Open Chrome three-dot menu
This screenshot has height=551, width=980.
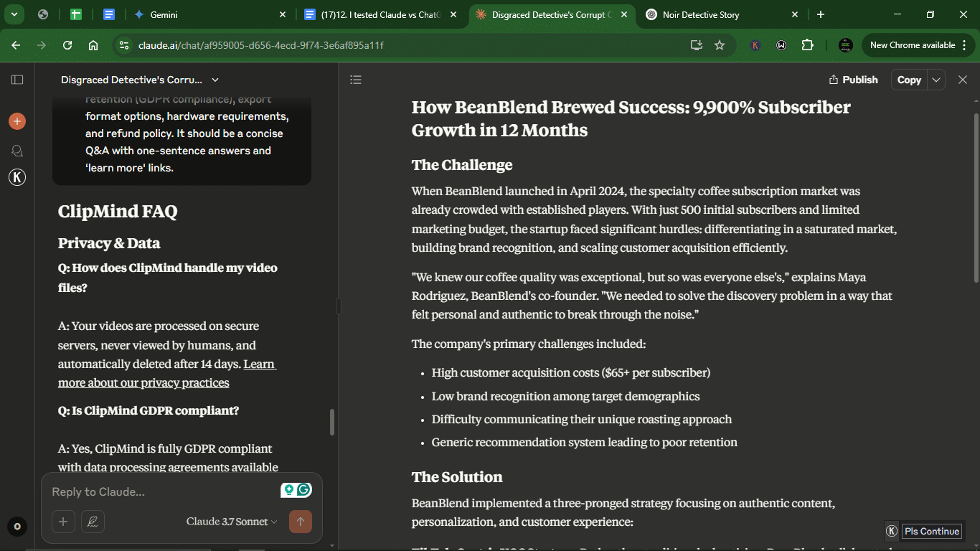click(x=963, y=45)
